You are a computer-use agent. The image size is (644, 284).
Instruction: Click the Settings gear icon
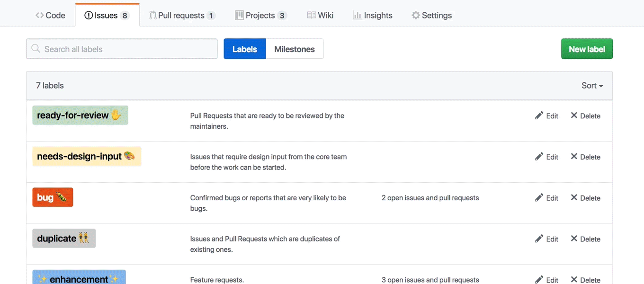(416, 15)
